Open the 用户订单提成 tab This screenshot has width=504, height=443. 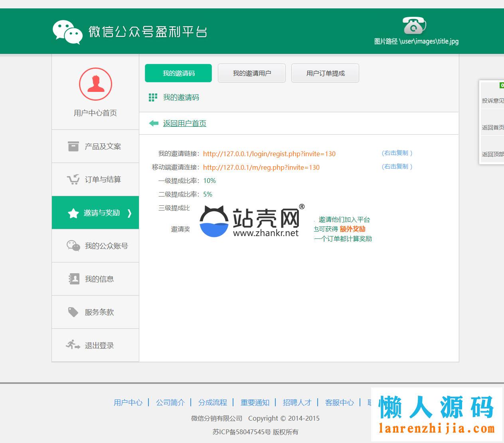click(x=325, y=73)
